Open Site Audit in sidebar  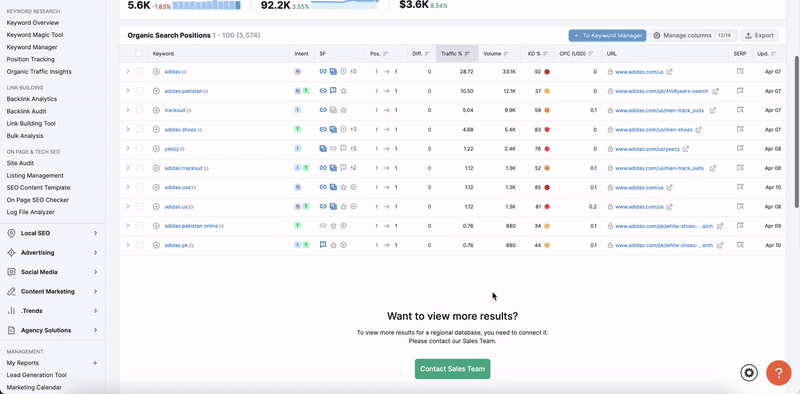coord(20,163)
